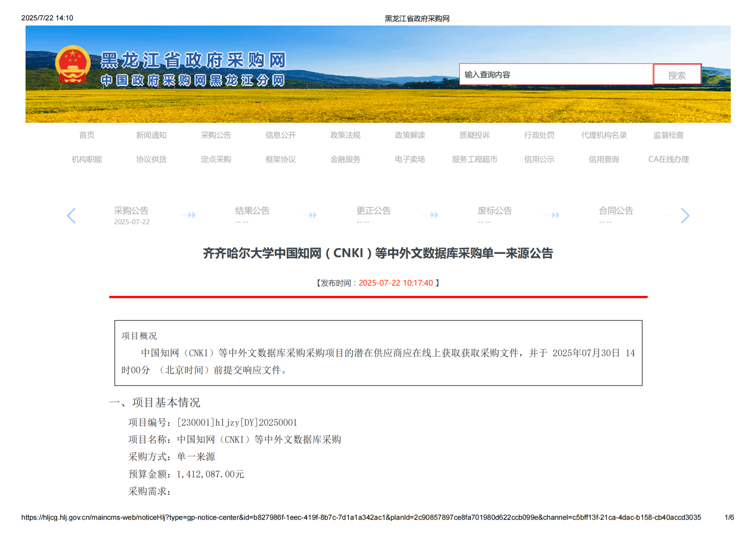
Task: Go to 政策法规 in the navigation bar
Action: coord(345,135)
